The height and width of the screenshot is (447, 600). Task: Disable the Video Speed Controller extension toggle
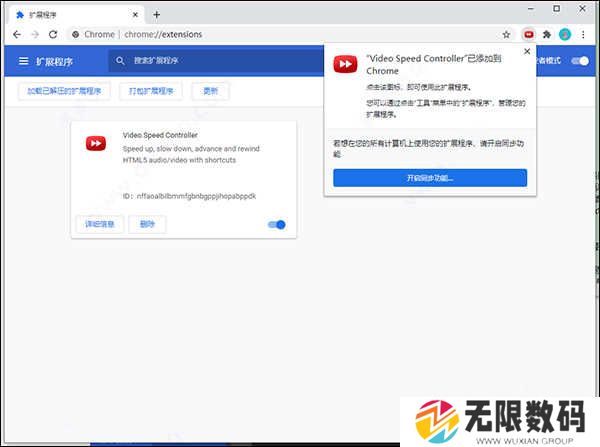277,225
